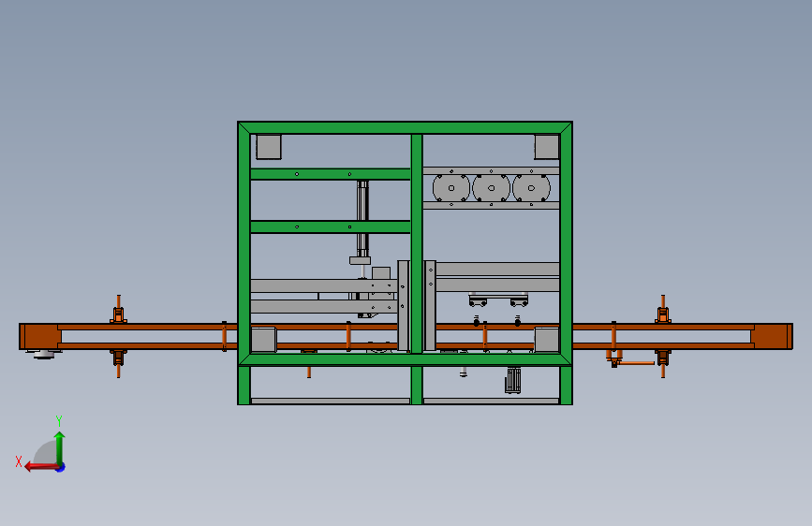Click the blue Z axis dot of the triad
Image resolution: width=812 pixels, height=526 pixels.
(x=61, y=467)
